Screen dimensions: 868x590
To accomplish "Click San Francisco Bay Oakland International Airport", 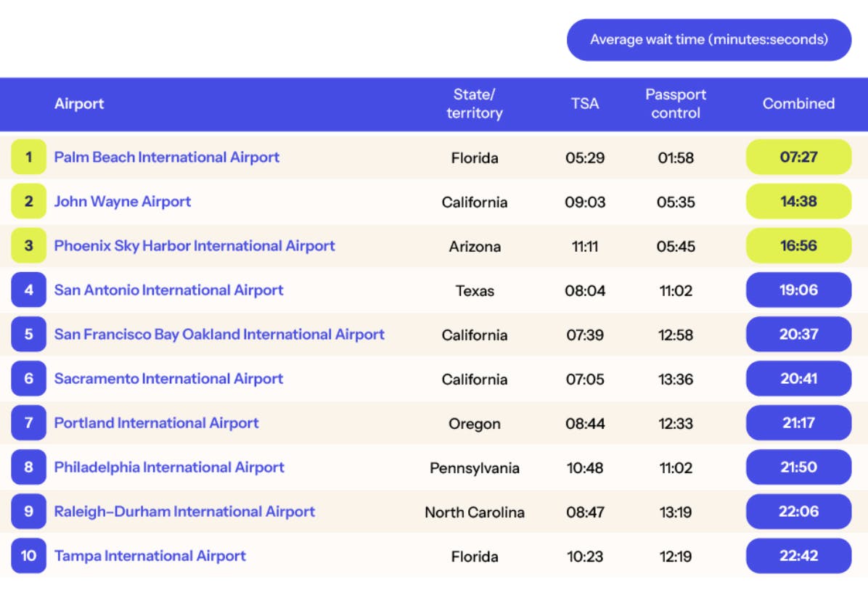I will pyautogui.click(x=219, y=335).
